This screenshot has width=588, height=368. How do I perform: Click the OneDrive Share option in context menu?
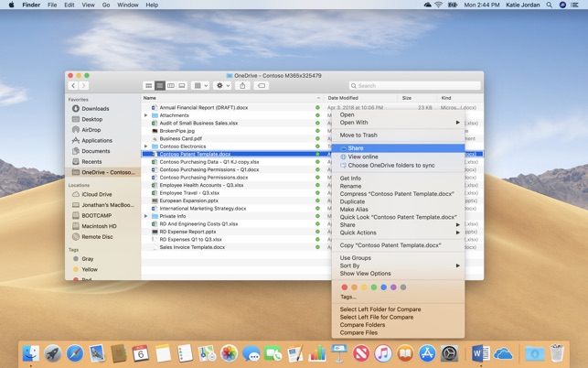[x=355, y=147]
